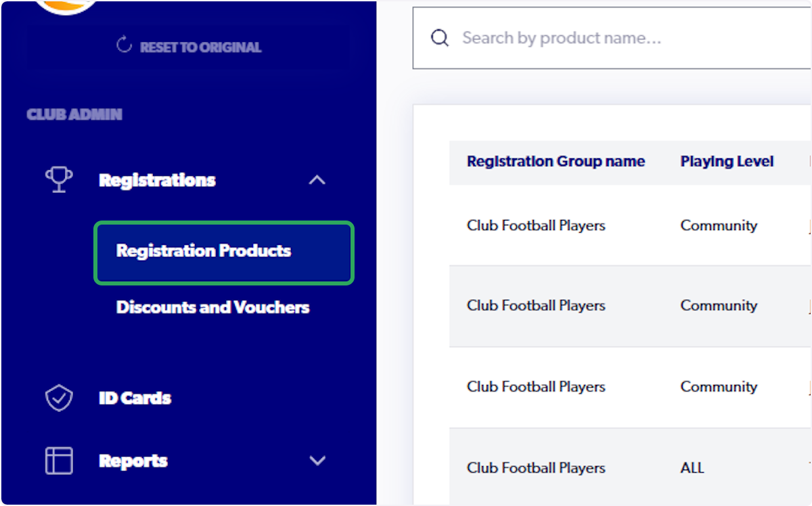This screenshot has height=506, width=812.
Task: Select the first Club Football Players row
Action: click(x=630, y=225)
